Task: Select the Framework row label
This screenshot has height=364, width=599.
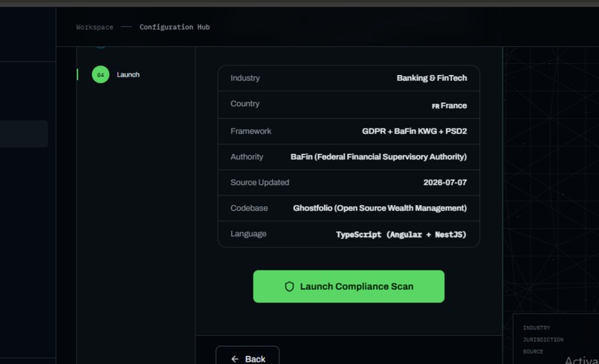Action: click(x=250, y=131)
